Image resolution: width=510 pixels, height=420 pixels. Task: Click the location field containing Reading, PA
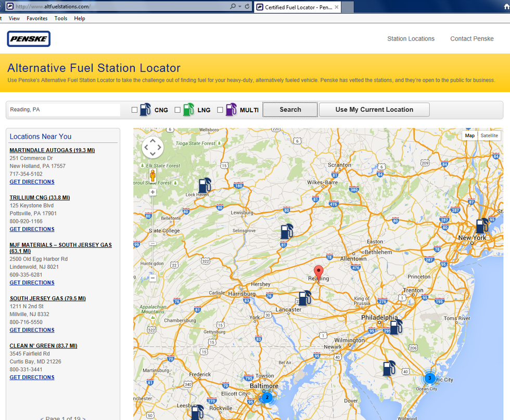63,110
